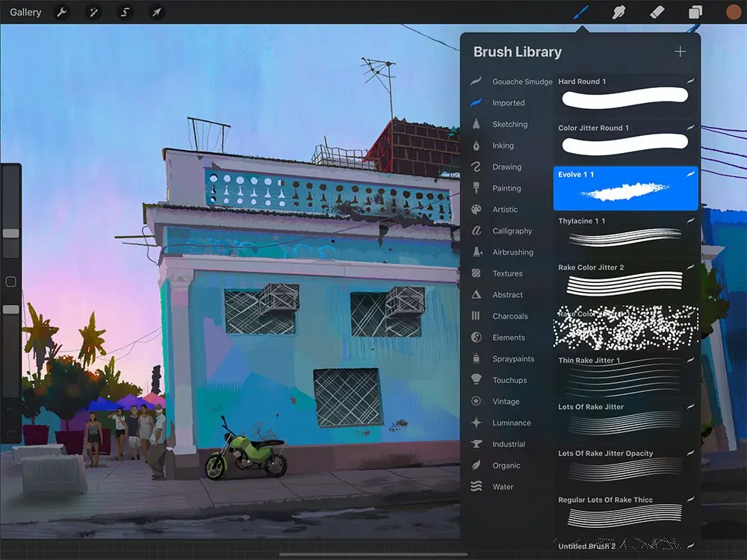Click the Airbrushing spray icon
The width and height of the screenshot is (747, 560).
coord(477,252)
